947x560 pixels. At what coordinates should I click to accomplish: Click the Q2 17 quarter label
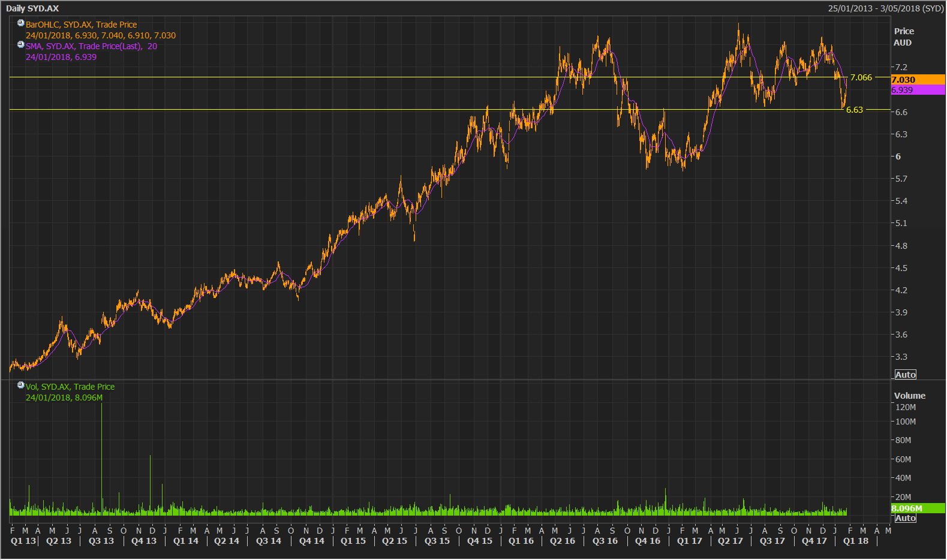click(x=730, y=541)
